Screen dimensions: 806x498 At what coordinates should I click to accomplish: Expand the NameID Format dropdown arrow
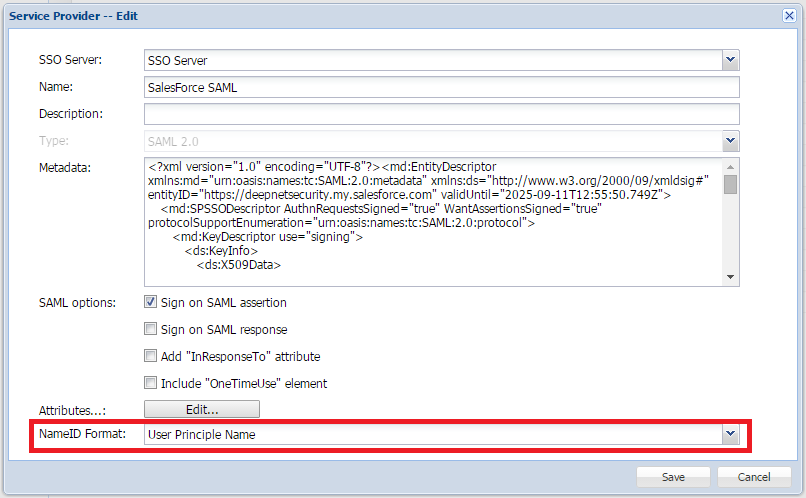[x=731, y=435]
